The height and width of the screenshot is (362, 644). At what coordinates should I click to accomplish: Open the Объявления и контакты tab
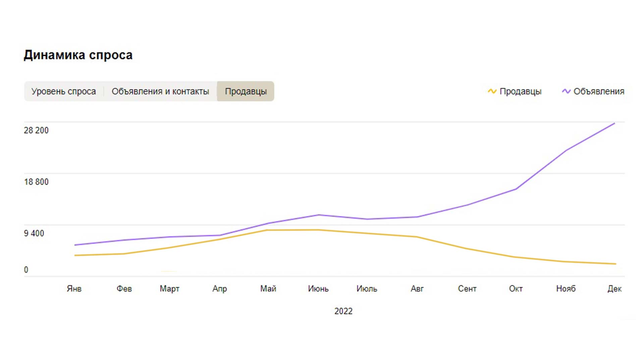tap(160, 91)
